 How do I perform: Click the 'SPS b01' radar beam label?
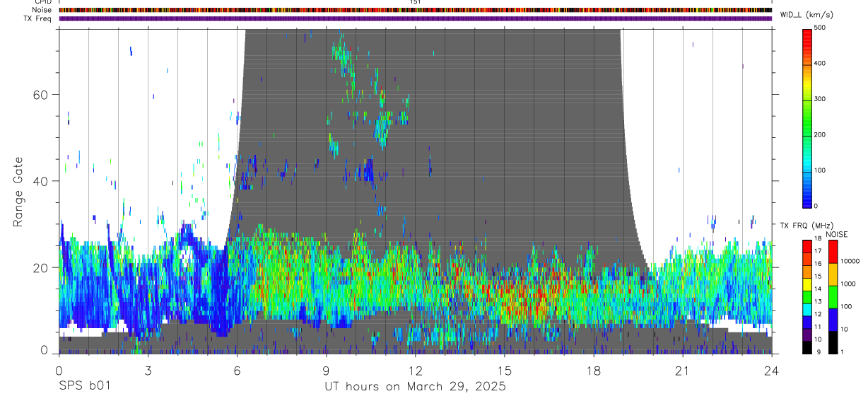click(84, 387)
